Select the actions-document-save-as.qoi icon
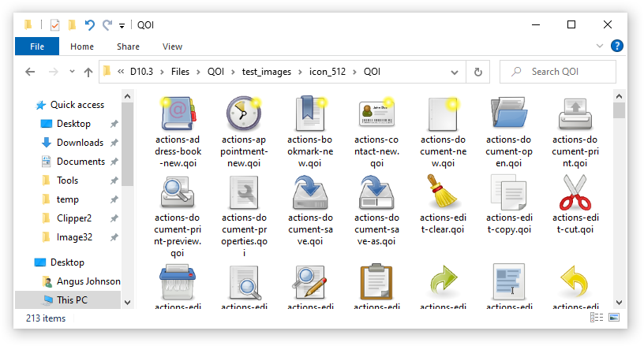Image resolution: width=644 pixels, height=346 pixels. (376, 192)
